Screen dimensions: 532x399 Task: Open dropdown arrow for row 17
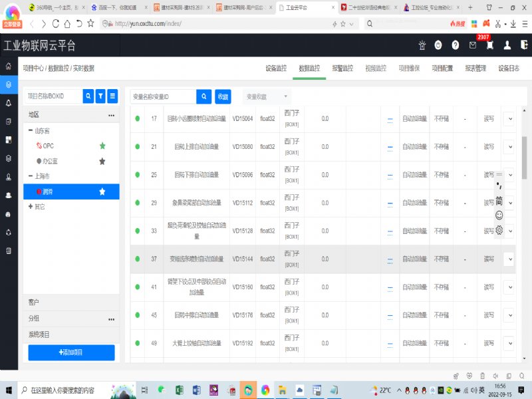509,118
